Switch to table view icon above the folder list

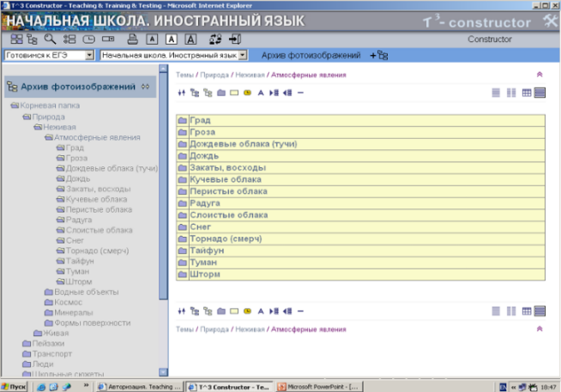coord(527,93)
